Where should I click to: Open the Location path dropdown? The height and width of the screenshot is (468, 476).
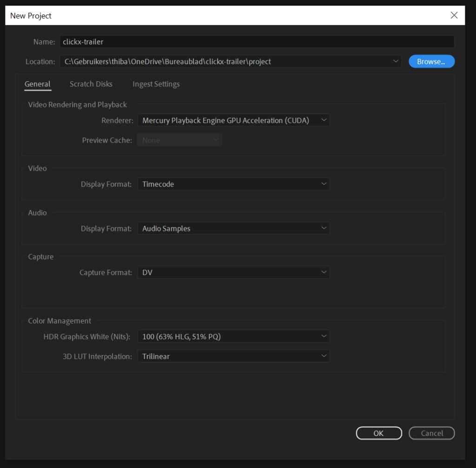point(231,61)
